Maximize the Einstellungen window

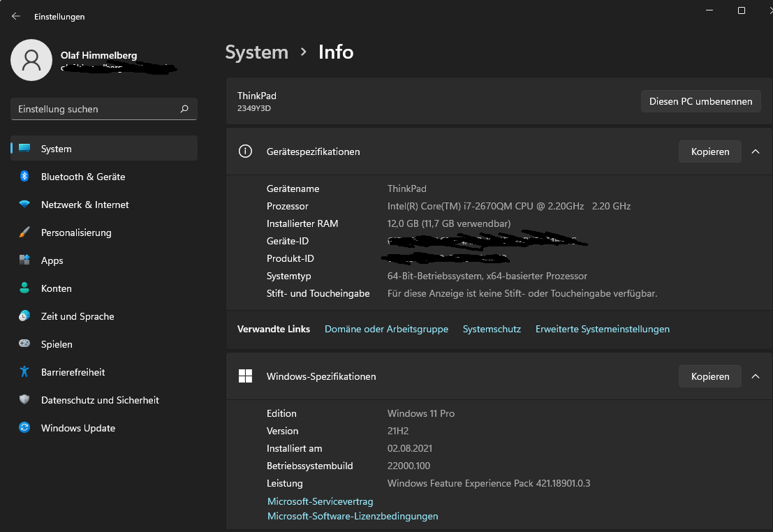pos(741,10)
